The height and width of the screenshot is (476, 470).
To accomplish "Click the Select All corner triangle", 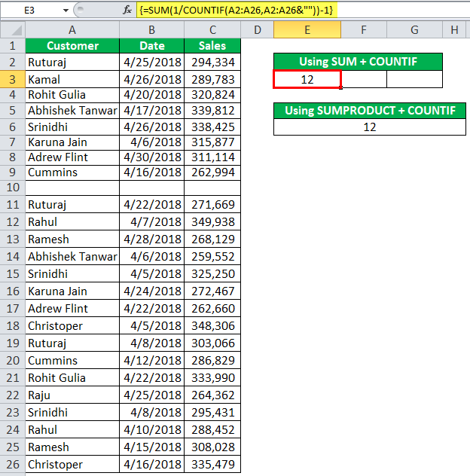I will point(13,30).
